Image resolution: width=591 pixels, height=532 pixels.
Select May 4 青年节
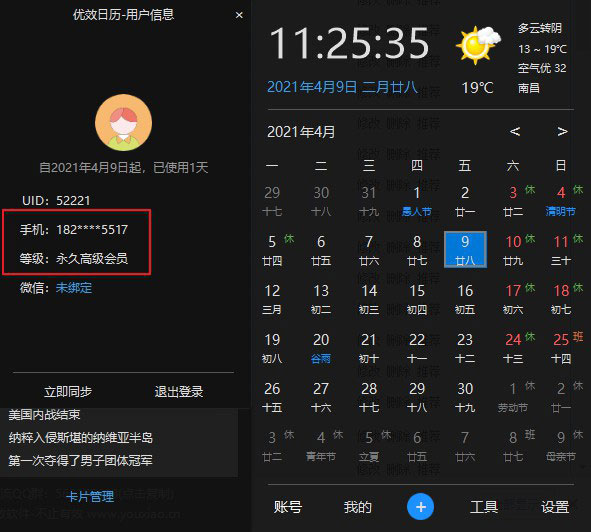click(x=321, y=446)
